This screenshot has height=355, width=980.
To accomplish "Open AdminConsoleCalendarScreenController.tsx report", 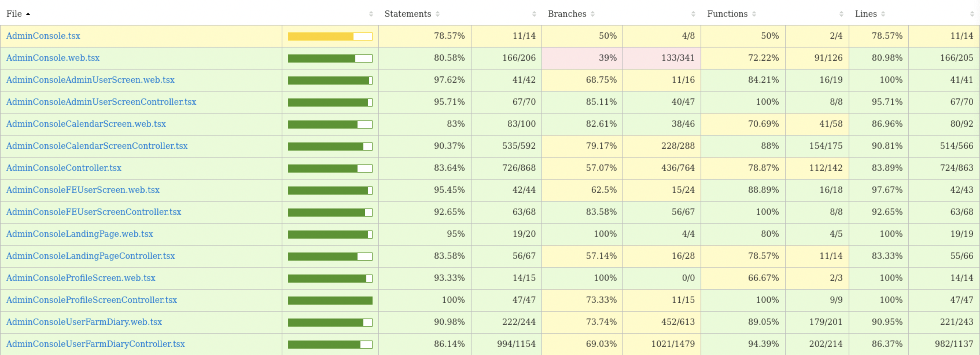I will [97, 146].
